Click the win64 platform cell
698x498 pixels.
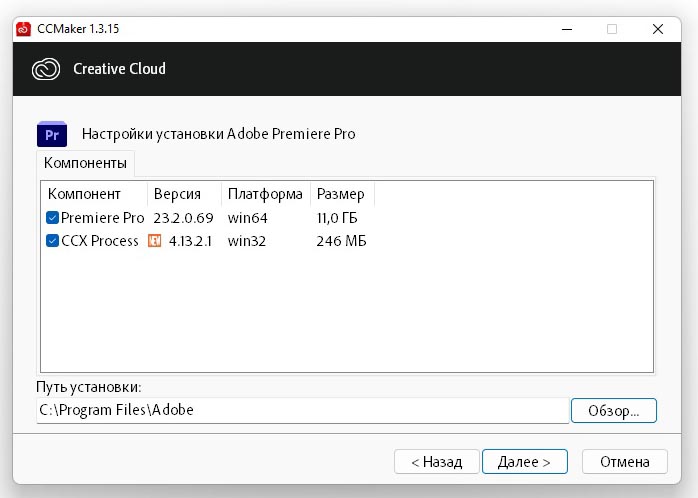[248, 218]
